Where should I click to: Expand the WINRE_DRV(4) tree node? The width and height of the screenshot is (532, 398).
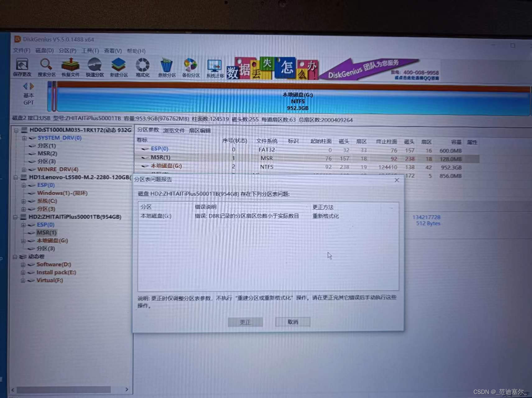pyautogui.click(x=24, y=170)
